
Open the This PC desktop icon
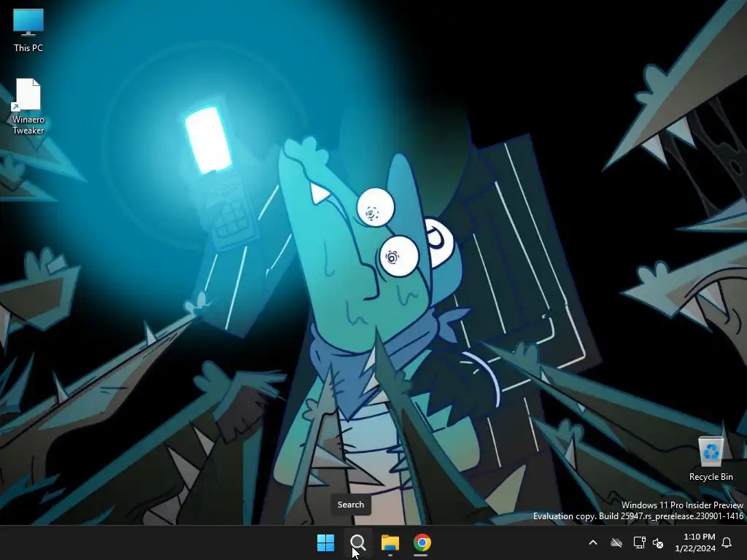tap(28, 30)
